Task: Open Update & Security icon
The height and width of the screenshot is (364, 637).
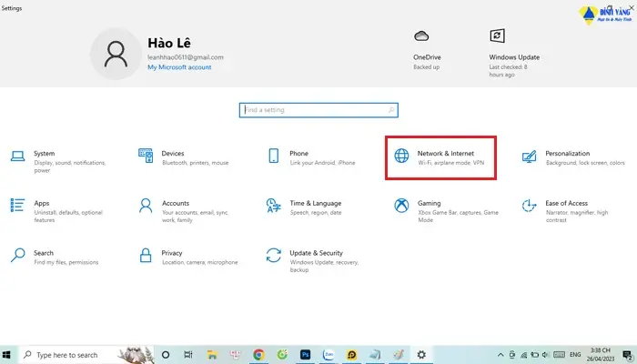Action: coord(273,255)
